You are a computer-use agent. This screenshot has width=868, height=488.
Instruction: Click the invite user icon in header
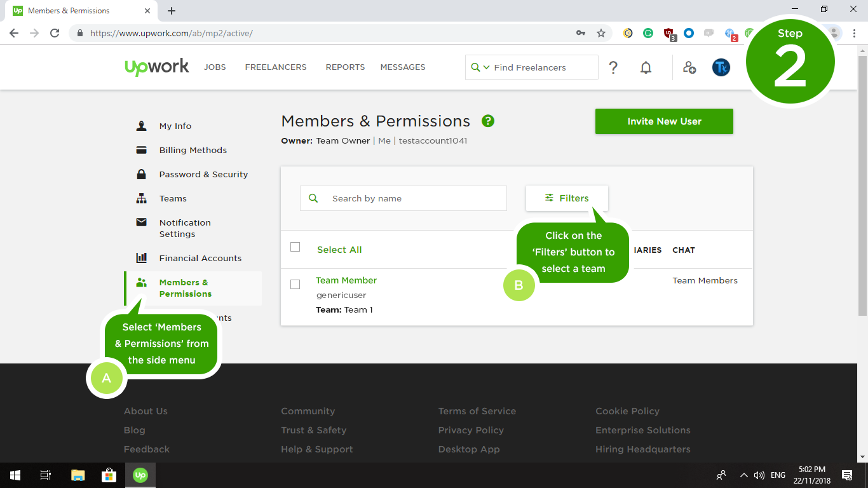[689, 67]
